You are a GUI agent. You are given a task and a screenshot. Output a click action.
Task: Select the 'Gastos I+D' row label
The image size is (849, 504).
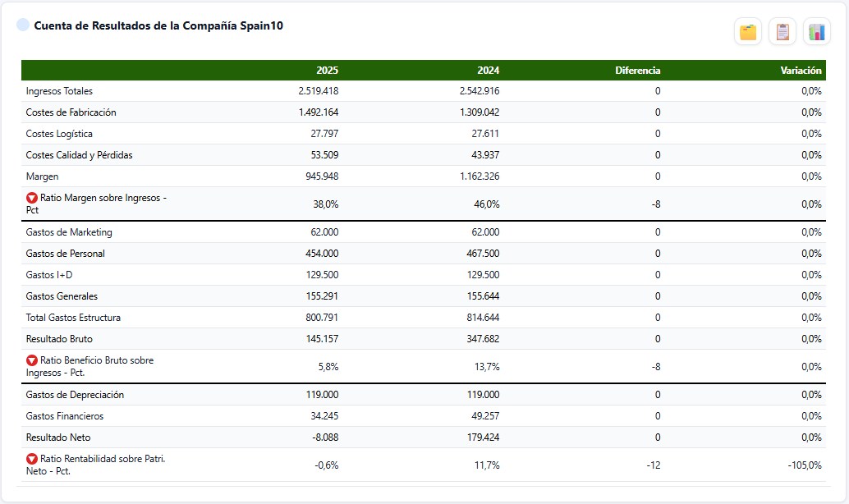48,275
